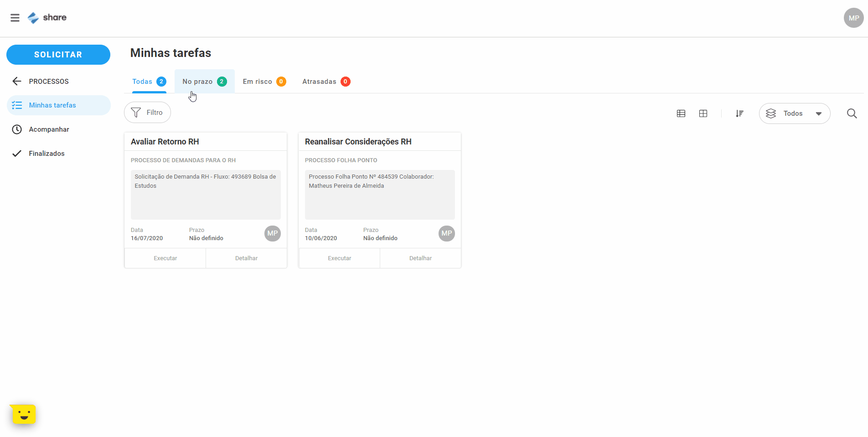Screen dimensions: 868x437
Task: Switch to the Atrasadas tab
Action: (326, 82)
